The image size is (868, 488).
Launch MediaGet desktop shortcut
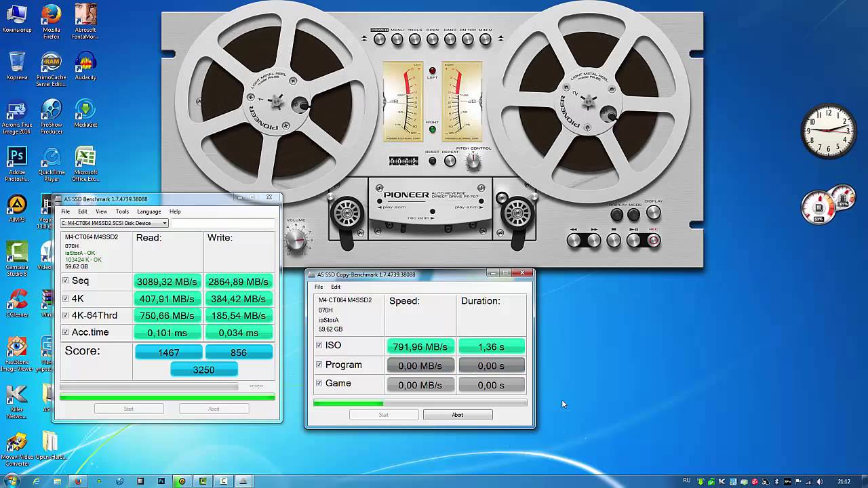pos(85,114)
